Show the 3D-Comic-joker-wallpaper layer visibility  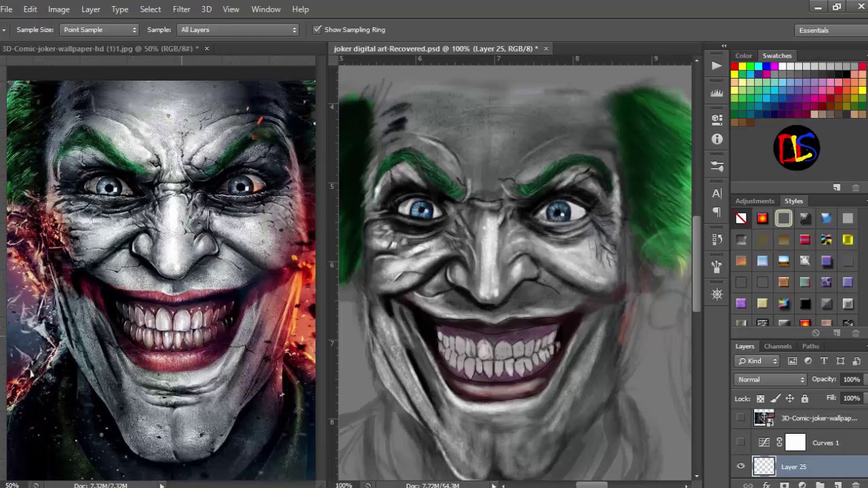(741, 418)
